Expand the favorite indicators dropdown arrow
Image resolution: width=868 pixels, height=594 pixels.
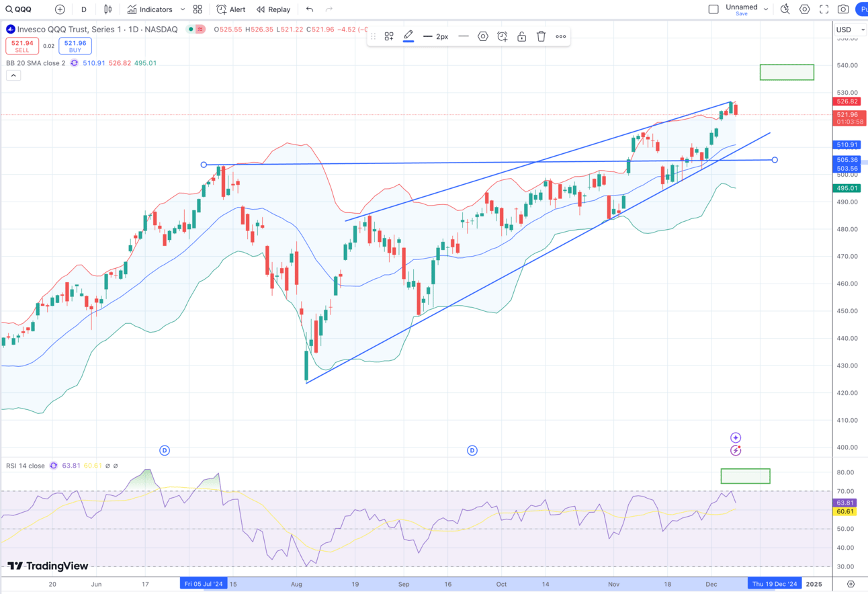pos(183,9)
